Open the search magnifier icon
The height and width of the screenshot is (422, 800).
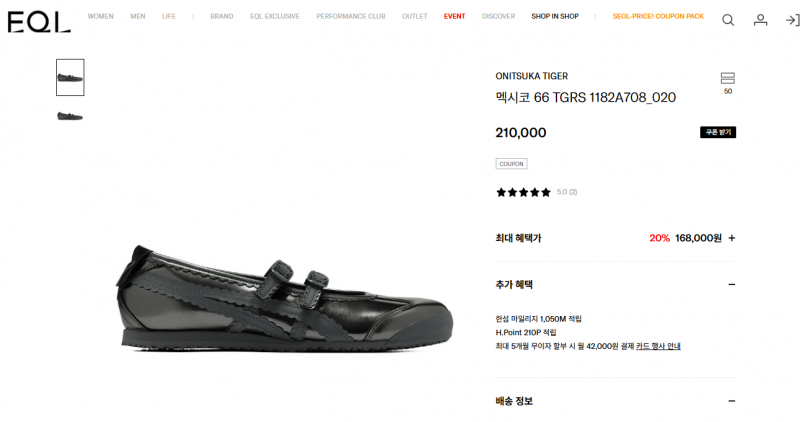(x=728, y=20)
